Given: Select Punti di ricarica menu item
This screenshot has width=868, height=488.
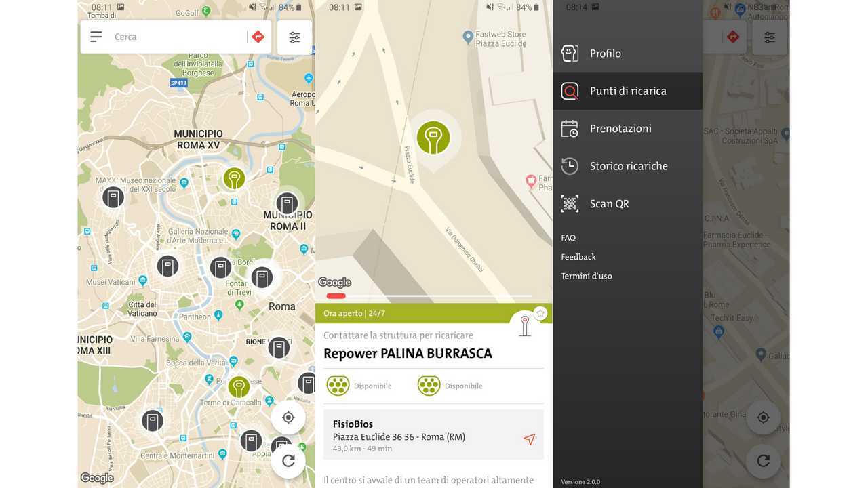Looking at the screenshot, I should tap(627, 91).
